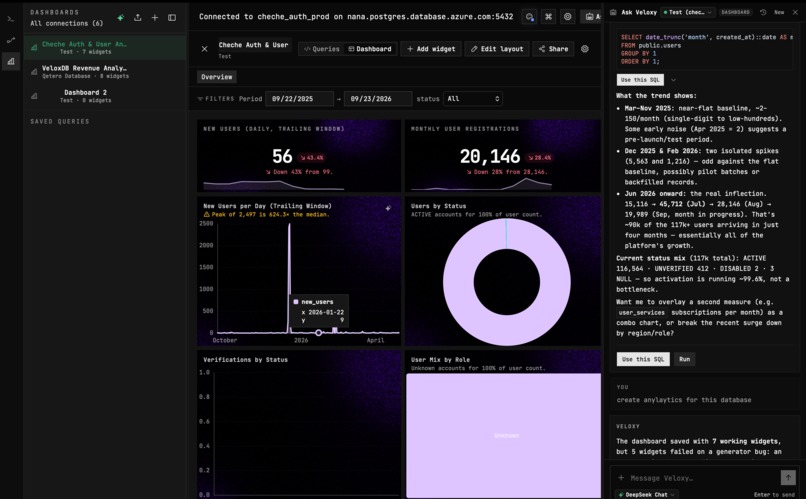Open All connections (6) filter

[x=66, y=23]
